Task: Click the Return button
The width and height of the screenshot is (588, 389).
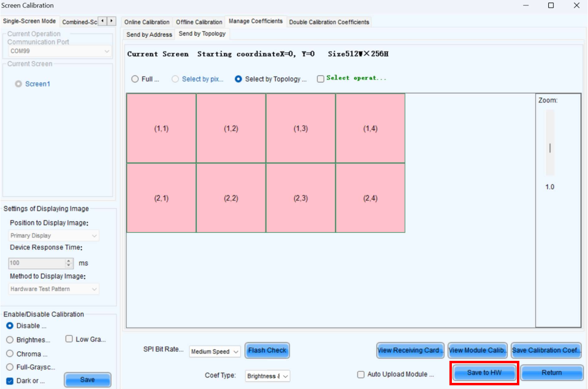Action: (551, 372)
